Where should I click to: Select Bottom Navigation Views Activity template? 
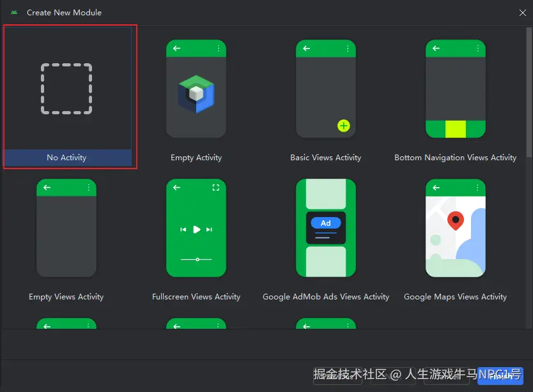(455, 97)
